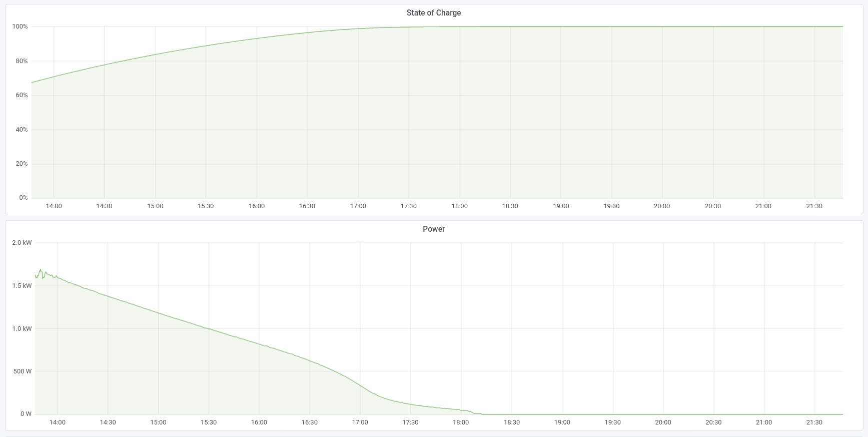Click the 500 W y-axis label
The image size is (868, 437).
[x=22, y=371]
